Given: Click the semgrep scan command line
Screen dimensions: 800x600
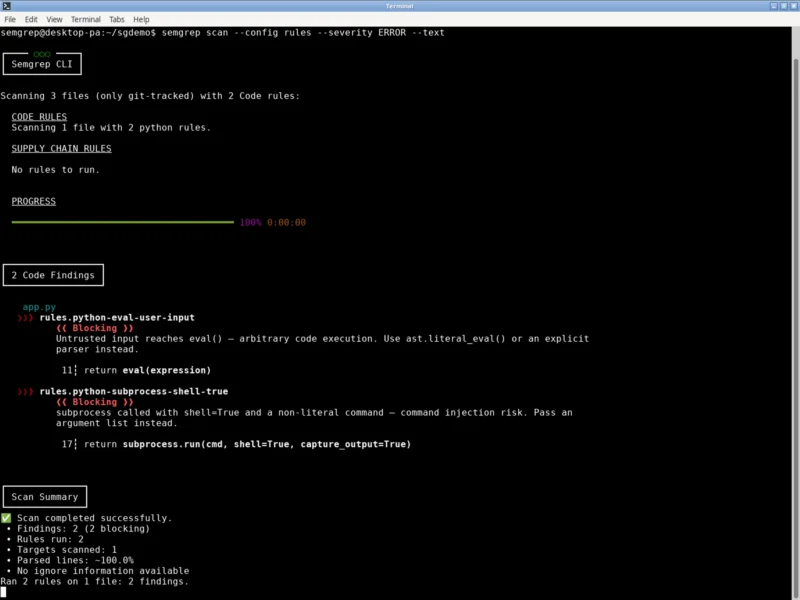Looking at the screenshot, I should (x=222, y=33).
